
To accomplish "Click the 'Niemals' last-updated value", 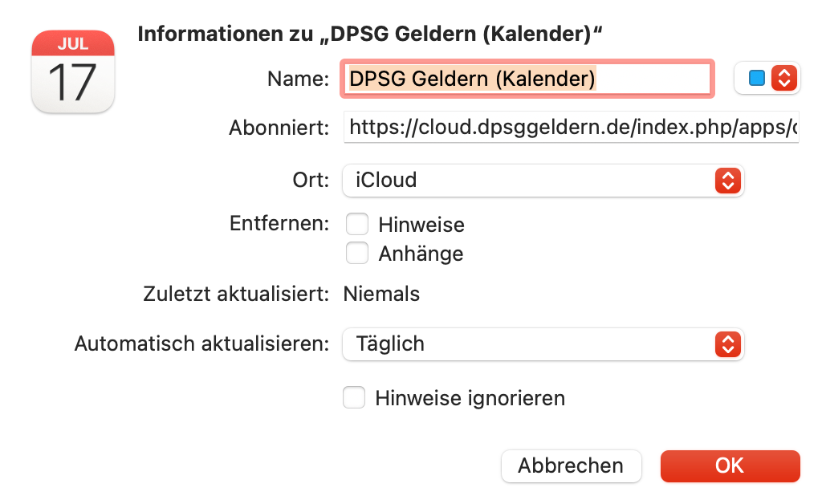I will click(x=381, y=294).
